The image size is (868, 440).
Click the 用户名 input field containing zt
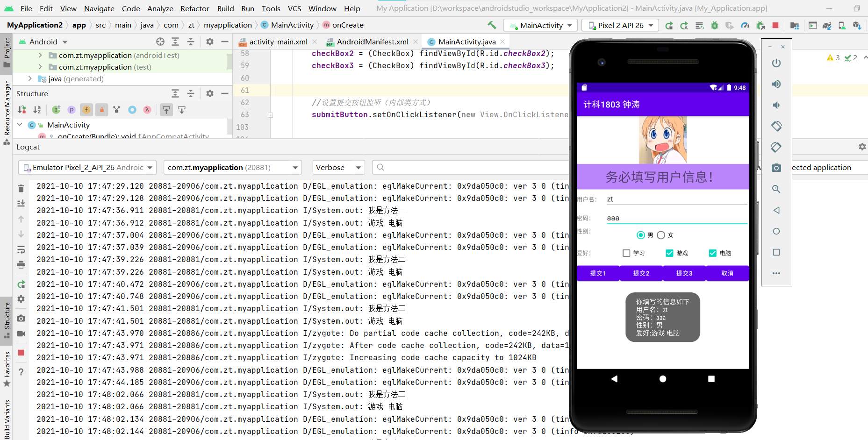677,199
